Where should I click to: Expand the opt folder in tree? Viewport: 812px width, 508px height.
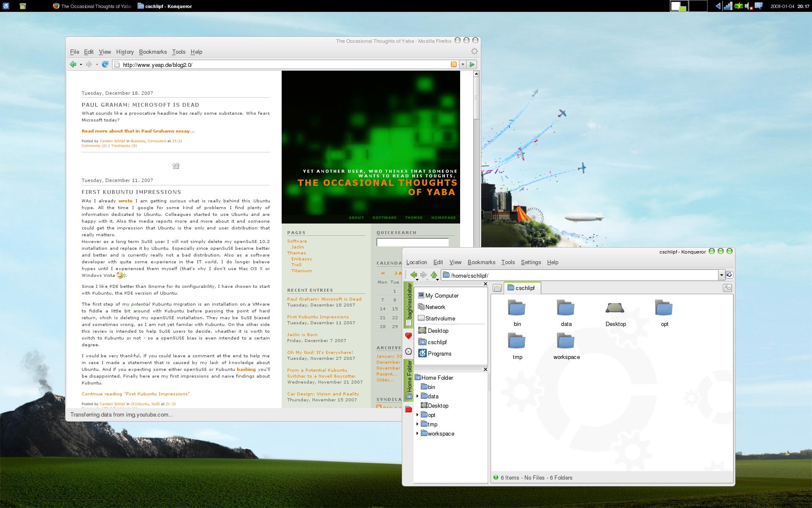pos(417,415)
